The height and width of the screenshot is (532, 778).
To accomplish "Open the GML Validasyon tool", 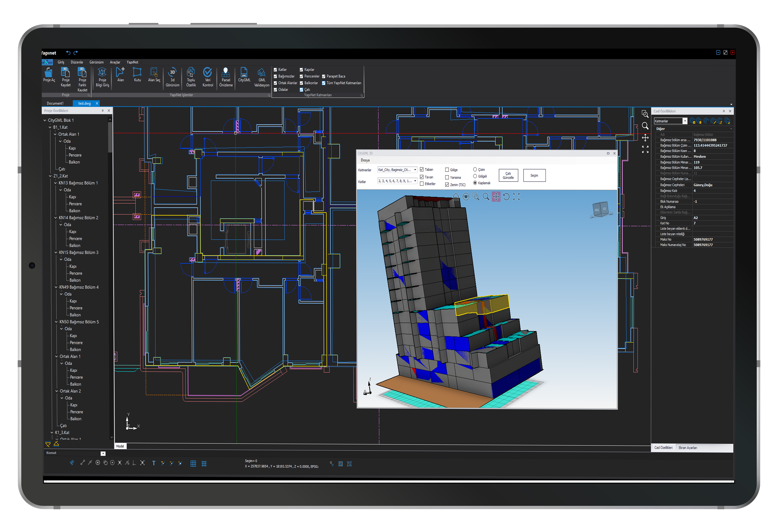I will click(x=261, y=73).
